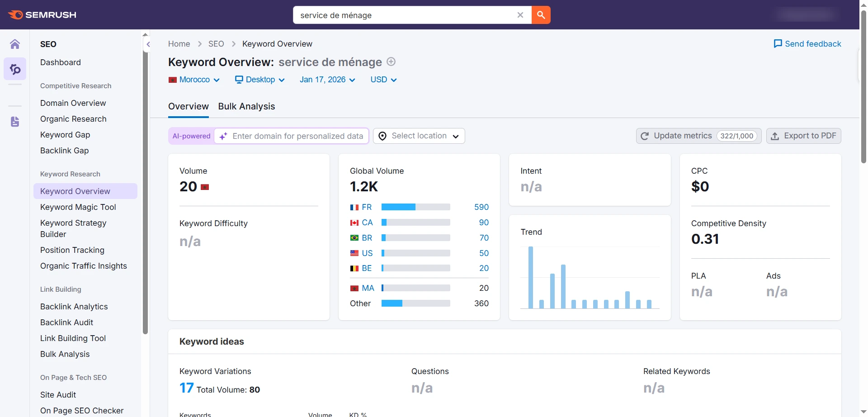Click the Enter domain for personalized data field

297,136
